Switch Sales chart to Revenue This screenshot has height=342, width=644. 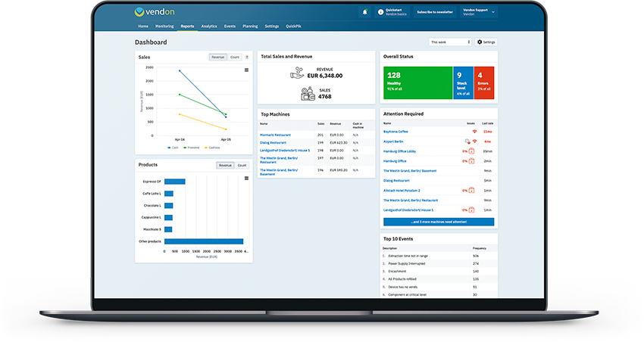coord(217,58)
